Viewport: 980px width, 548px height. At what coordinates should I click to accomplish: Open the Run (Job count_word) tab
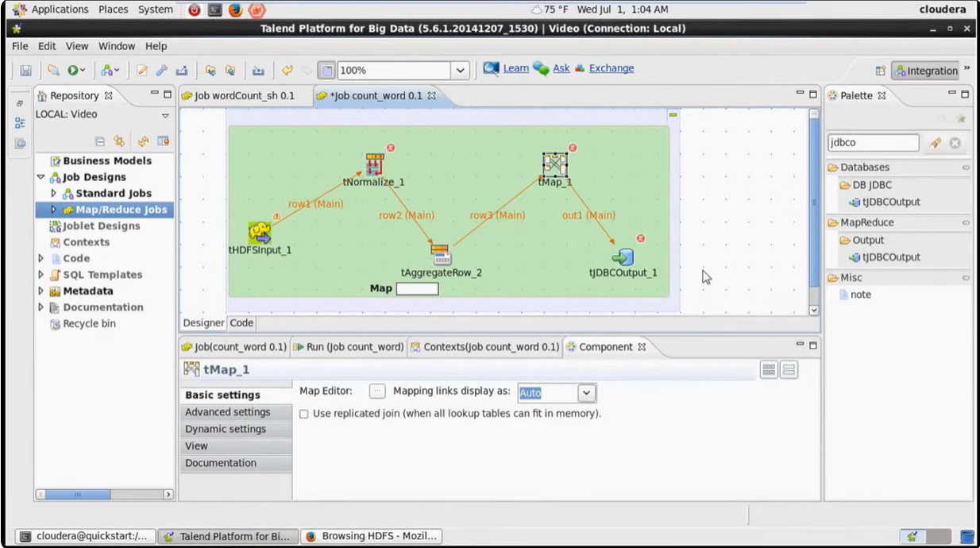[349, 347]
